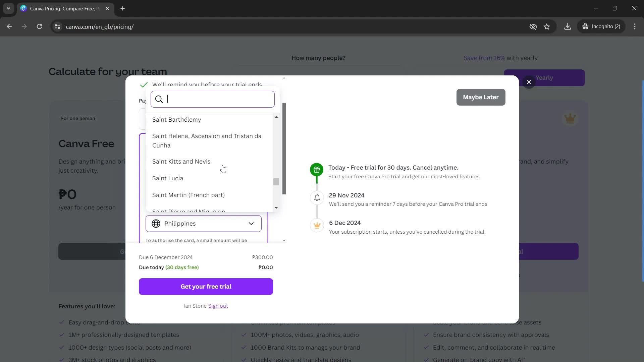Close the Canva Pricing tab

(x=107, y=8)
